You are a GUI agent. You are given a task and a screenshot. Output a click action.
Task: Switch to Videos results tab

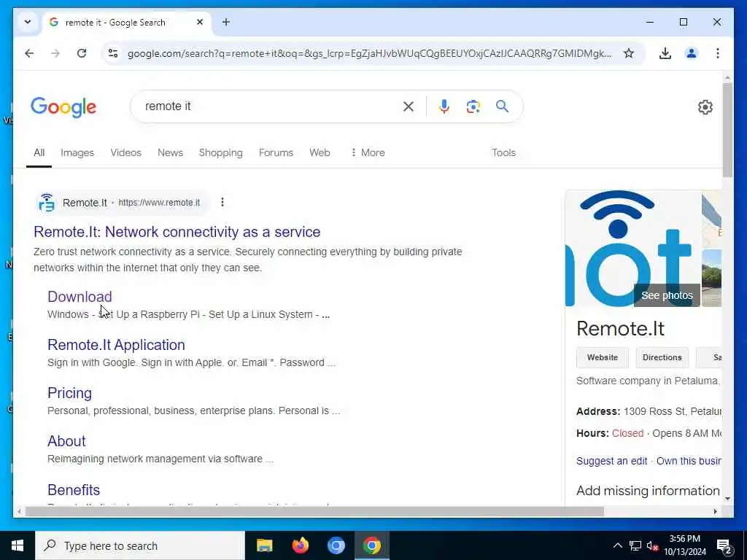pyautogui.click(x=125, y=153)
